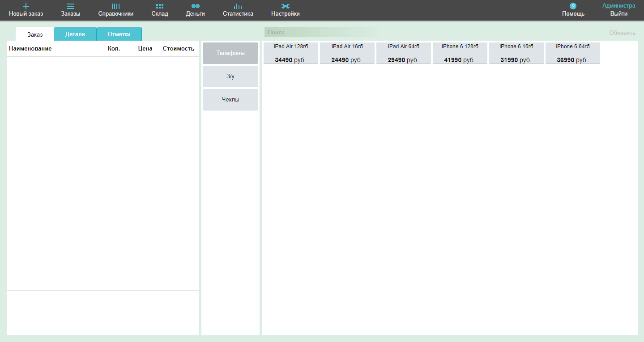Screen dimensions: 644x342
Task: Add iPad Air 128гб to order
Action: pyautogui.click(x=291, y=53)
